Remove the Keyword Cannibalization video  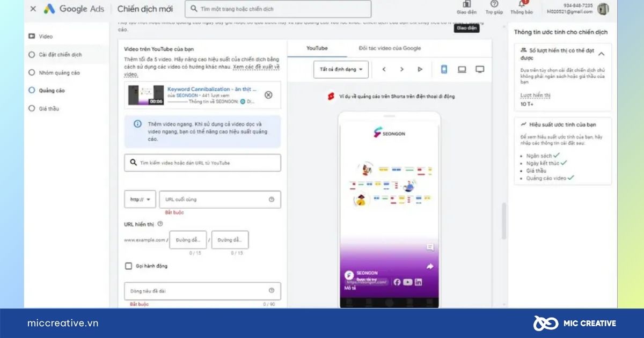coord(268,95)
